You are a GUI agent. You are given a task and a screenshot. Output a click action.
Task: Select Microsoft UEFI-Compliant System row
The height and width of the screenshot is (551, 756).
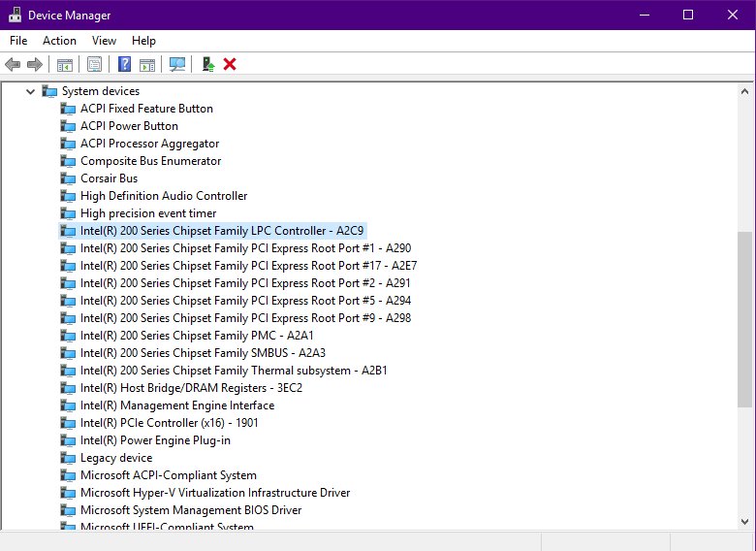167,526
